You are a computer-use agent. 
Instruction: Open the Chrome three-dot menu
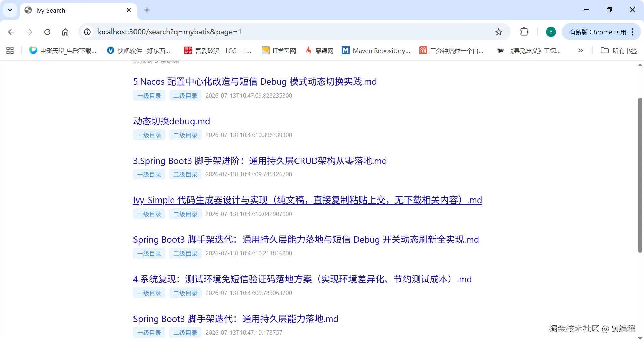pyautogui.click(x=633, y=32)
